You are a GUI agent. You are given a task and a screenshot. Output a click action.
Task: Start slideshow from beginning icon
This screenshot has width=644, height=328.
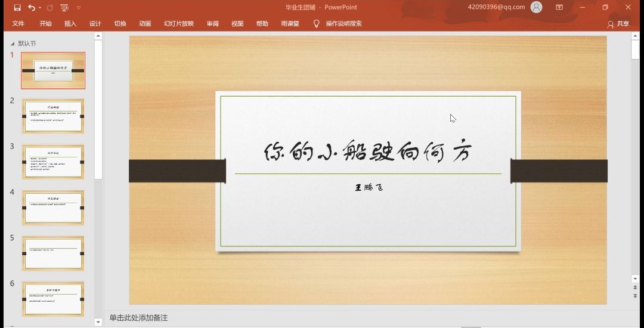[x=64, y=8]
